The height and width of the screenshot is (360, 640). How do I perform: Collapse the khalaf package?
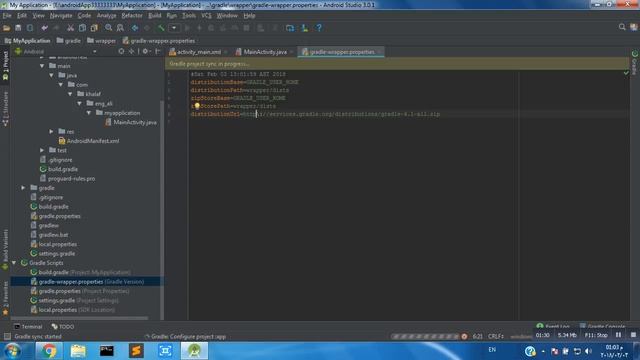pos(70,94)
